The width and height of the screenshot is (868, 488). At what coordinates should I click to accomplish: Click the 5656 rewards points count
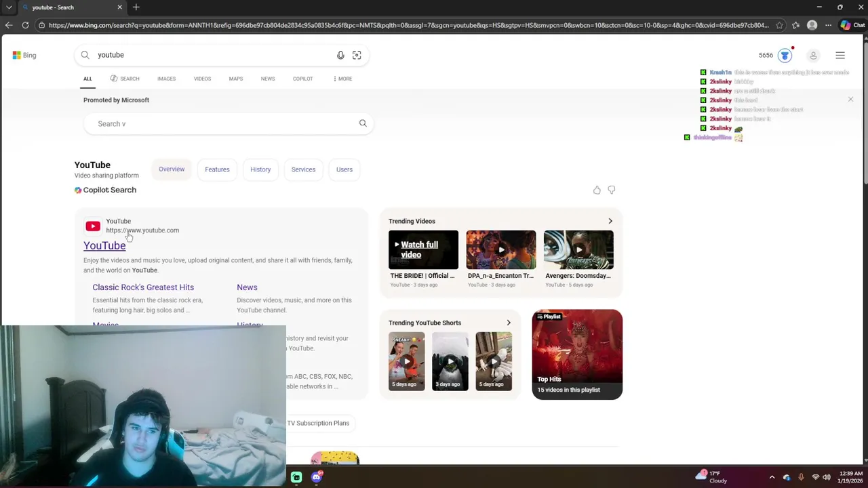[x=766, y=55]
